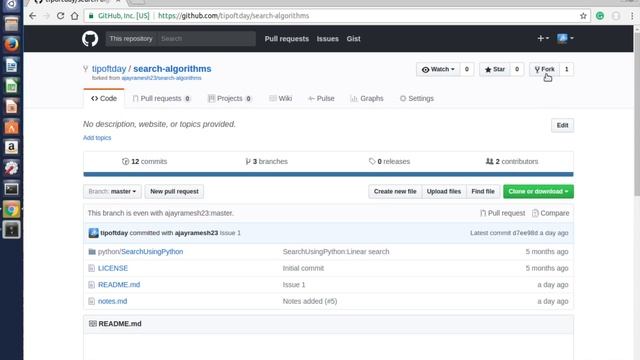Open the latest commit d7ee98d hash

pyautogui.click(x=525, y=233)
